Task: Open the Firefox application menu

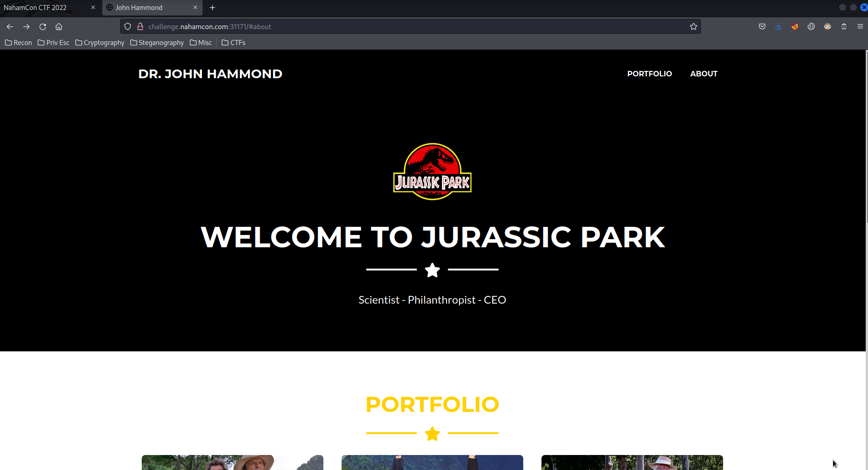Action: click(x=860, y=27)
